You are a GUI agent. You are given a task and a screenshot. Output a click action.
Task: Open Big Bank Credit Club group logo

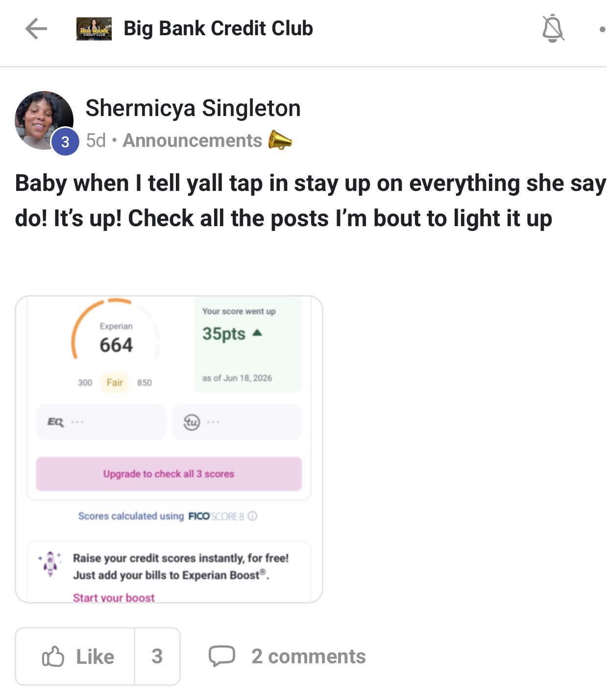[94, 29]
